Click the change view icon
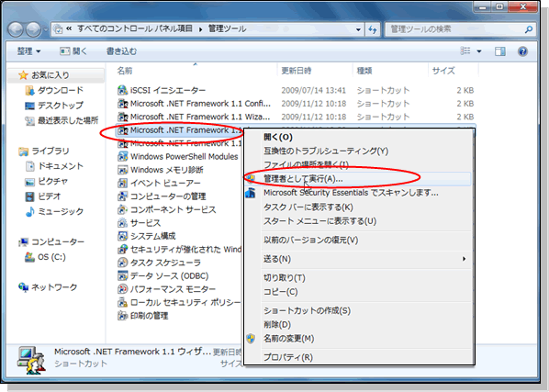This screenshot has width=549, height=392. click(465, 51)
